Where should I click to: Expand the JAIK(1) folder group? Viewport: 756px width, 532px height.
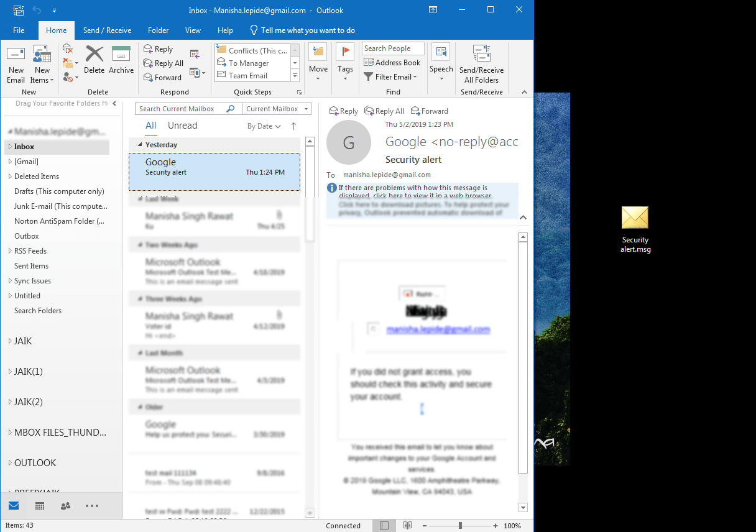[10, 372]
